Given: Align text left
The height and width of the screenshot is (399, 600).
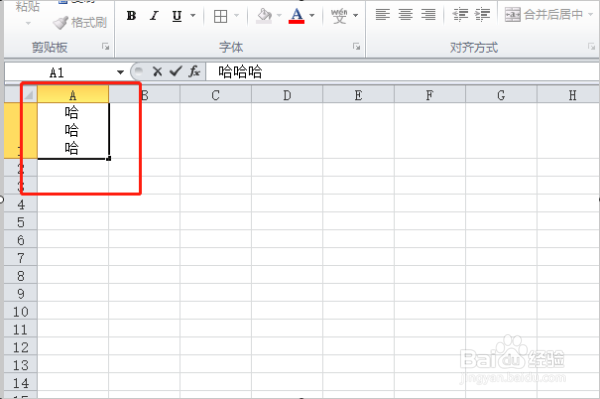Looking at the screenshot, I should [x=383, y=15].
